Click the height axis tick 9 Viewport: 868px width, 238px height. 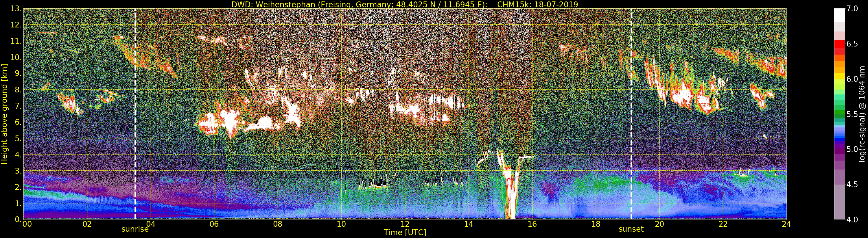[x=18, y=73]
